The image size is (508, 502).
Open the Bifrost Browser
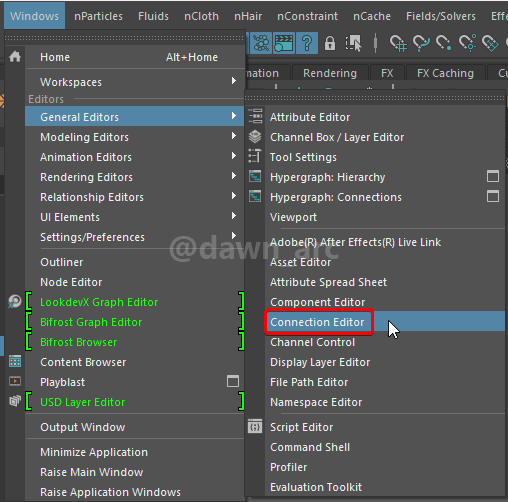coord(135,342)
